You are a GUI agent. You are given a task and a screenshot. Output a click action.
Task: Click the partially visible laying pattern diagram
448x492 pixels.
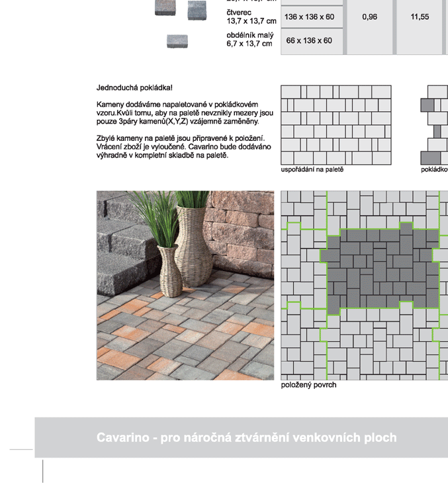(x=433, y=124)
